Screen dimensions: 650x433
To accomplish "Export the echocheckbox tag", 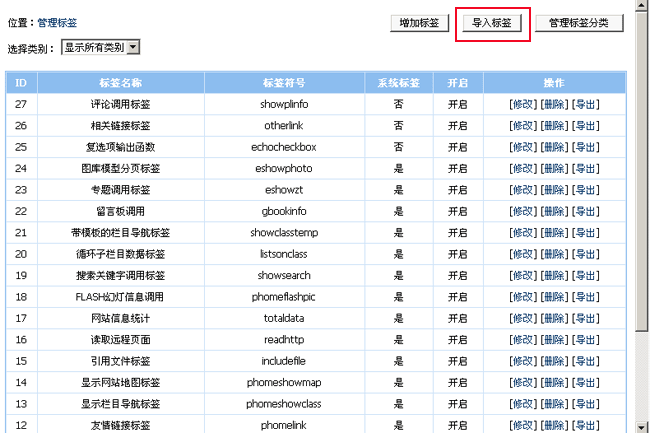I will [x=585, y=147].
